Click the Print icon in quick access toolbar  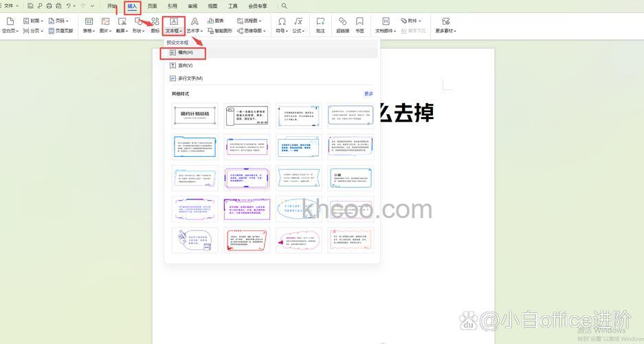click(x=49, y=6)
